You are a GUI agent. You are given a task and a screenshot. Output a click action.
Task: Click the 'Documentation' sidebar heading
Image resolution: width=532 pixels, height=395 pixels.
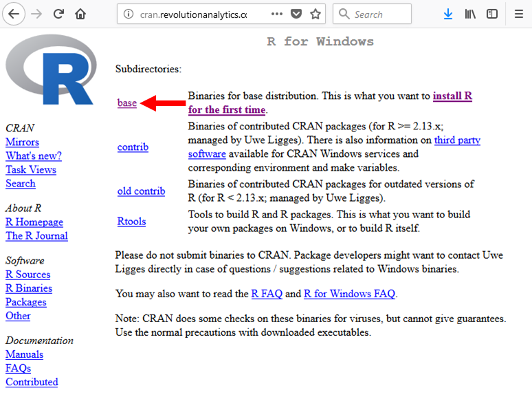coord(39,341)
